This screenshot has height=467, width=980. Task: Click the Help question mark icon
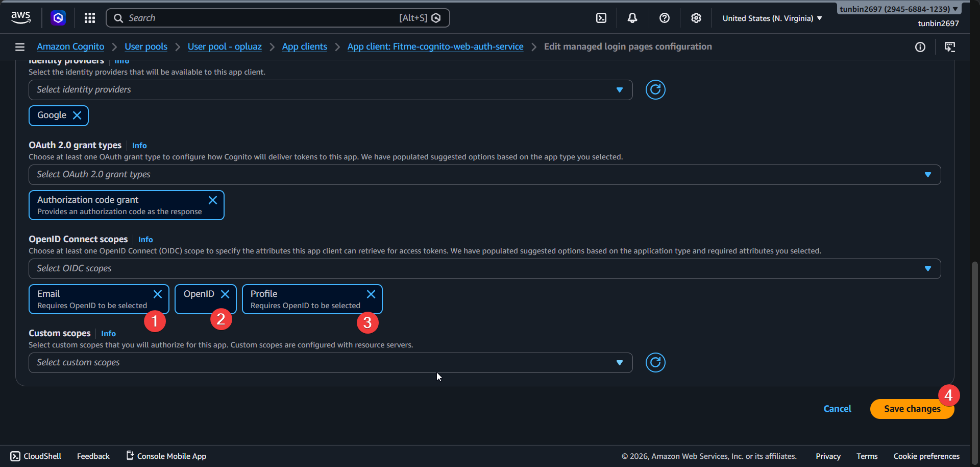[x=664, y=17]
